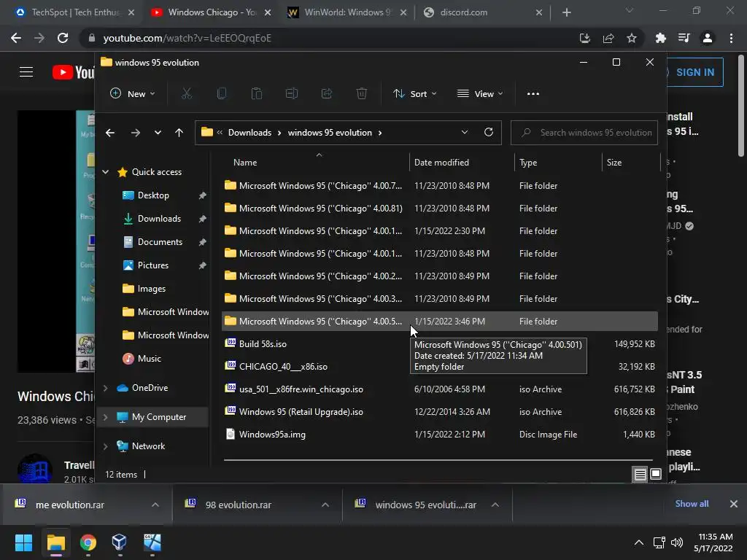Click Downloads breadcrumb in address bar

249,133
